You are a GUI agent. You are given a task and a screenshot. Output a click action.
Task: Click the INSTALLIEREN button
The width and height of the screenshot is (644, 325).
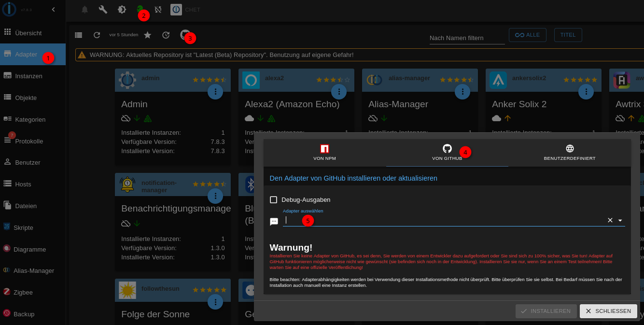coord(546,311)
